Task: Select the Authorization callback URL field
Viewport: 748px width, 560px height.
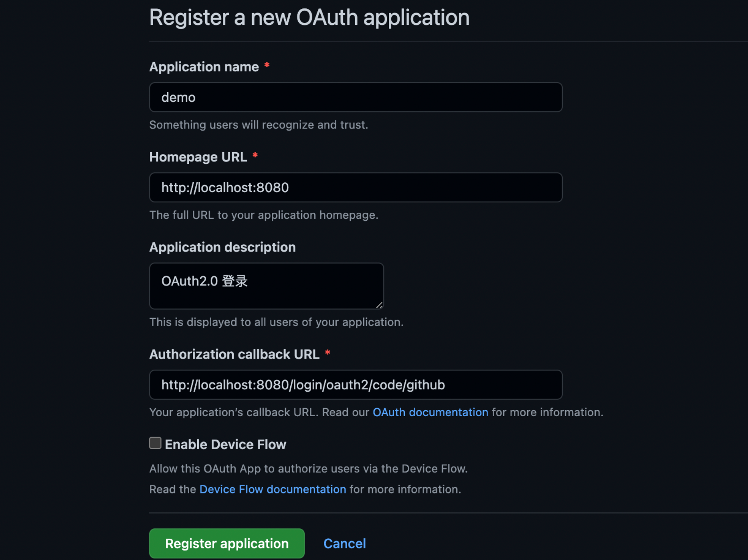Action: tap(356, 385)
